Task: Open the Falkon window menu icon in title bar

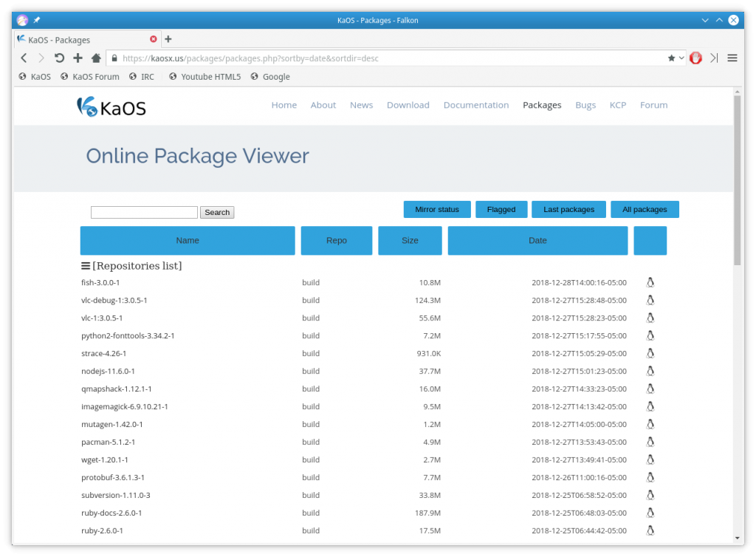Action: (x=22, y=20)
